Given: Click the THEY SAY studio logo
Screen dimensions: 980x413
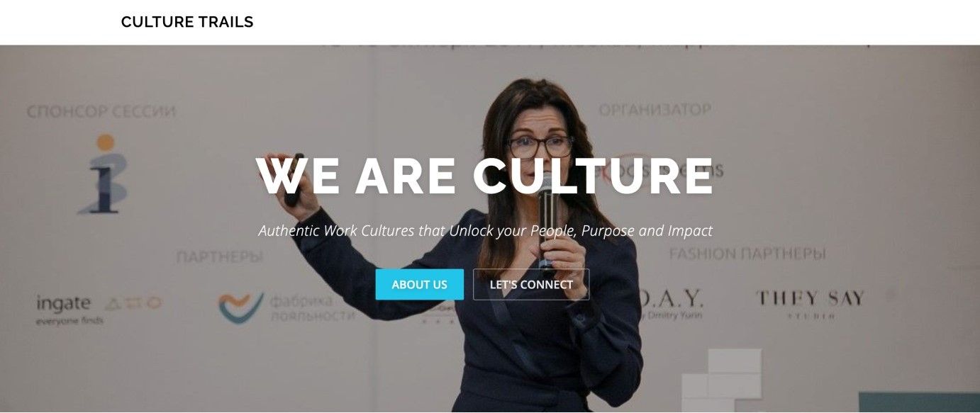Looking at the screenshot, I should [x=810, y=303].
